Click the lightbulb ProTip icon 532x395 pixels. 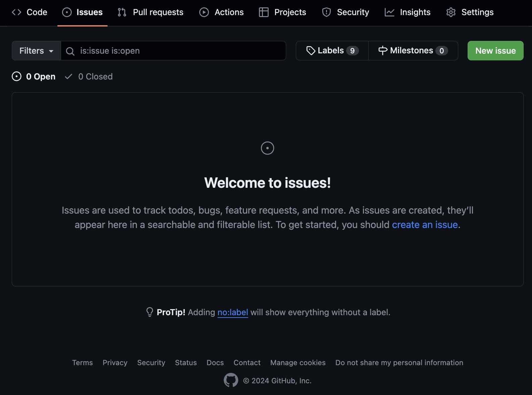[x=150, y=312]
